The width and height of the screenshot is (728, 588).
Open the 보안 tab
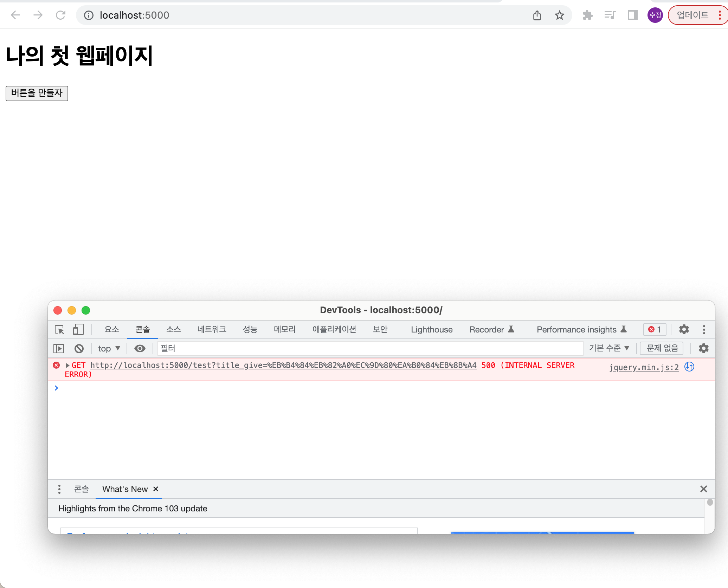(x=380, y=329)
